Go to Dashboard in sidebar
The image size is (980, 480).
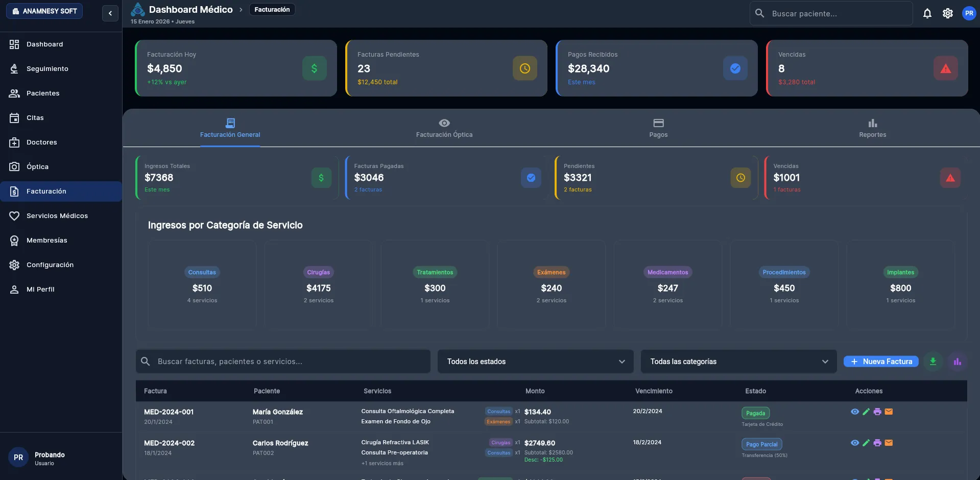[61, 44]
